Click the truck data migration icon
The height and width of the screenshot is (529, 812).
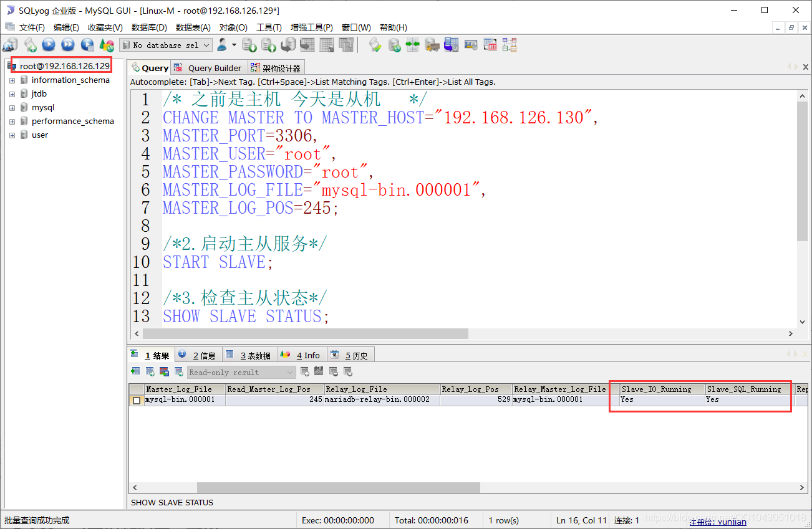tap(432, 45)
